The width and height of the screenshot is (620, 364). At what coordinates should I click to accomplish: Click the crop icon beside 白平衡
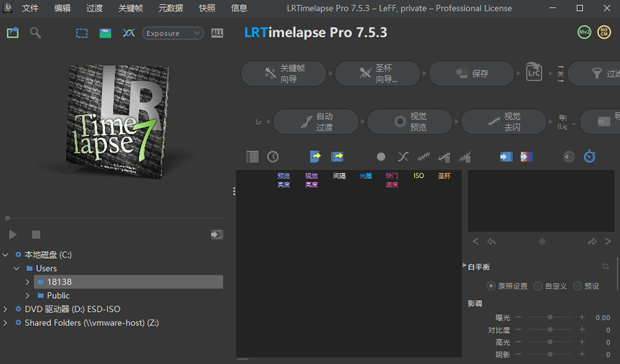[x=605, y=267]
